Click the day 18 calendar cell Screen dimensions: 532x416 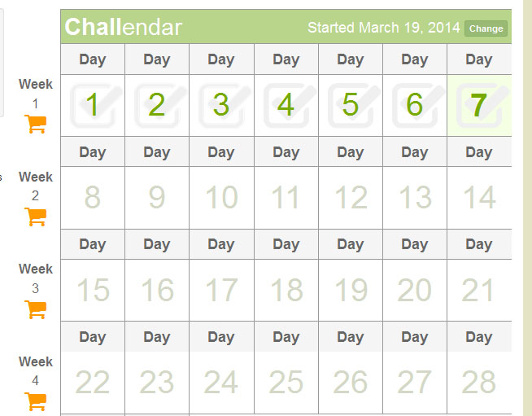pyautogui.click(x=286, y=291)
